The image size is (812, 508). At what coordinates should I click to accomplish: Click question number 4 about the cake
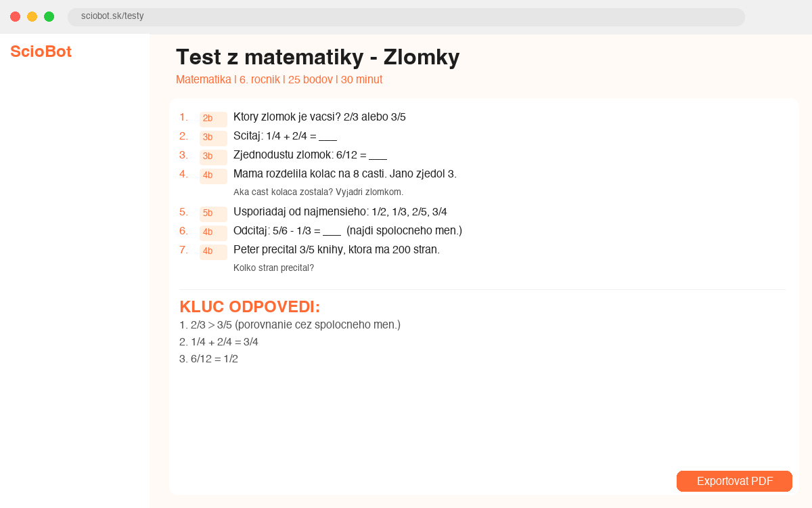(x=184, y=173)
